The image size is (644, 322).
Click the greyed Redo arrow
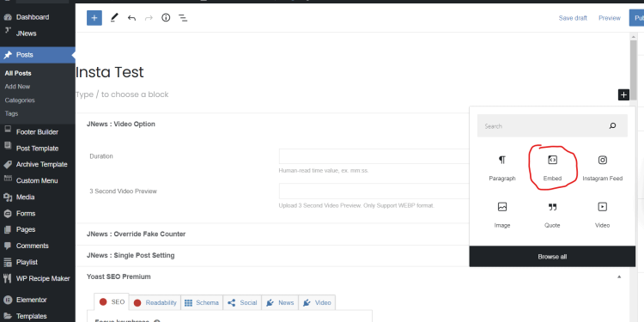click(149, 18)
